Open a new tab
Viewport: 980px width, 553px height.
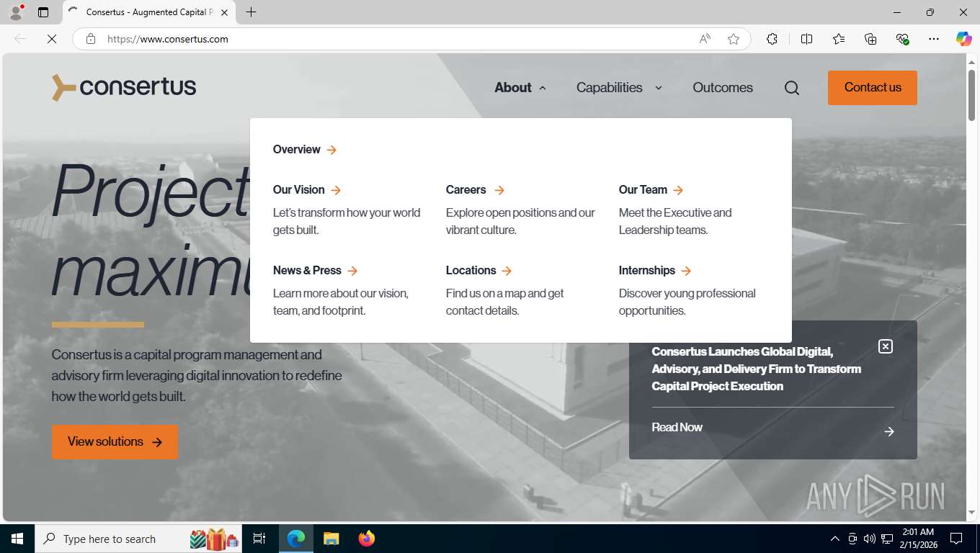pyautogui.click(x=251, y=12)
